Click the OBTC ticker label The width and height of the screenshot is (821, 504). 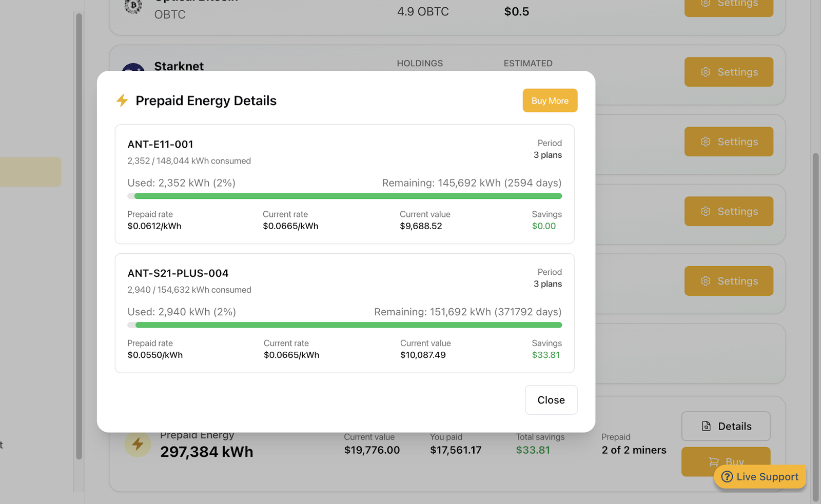click(x=170, y=14)
